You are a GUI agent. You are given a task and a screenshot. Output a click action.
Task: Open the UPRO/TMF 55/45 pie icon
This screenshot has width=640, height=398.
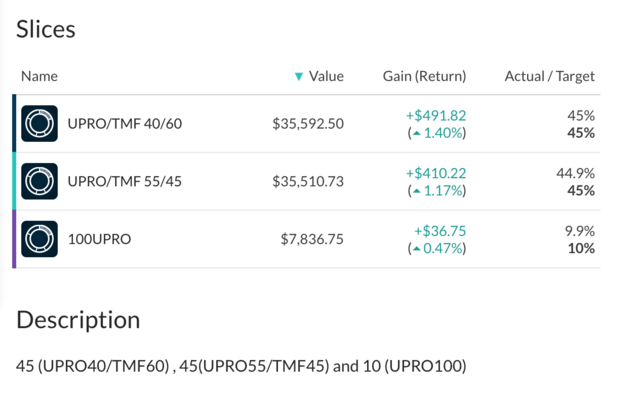coord(39,181)
